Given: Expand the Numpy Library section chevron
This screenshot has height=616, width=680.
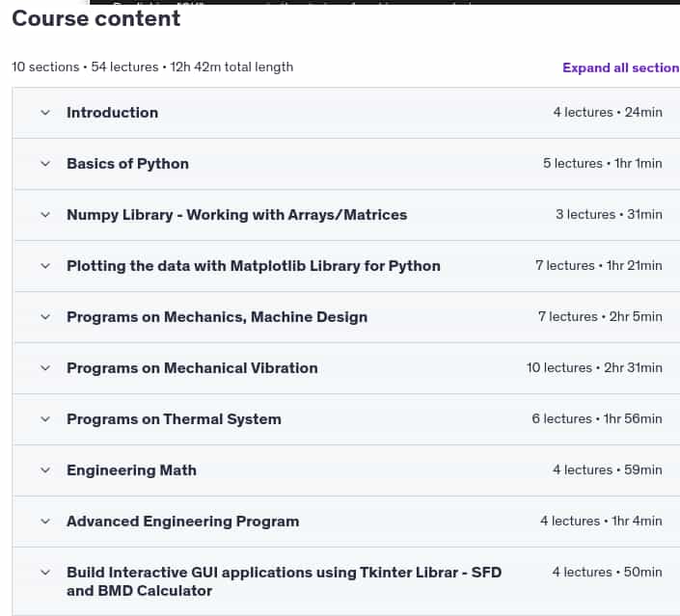Looking at the screenshot, I should 45,215.
